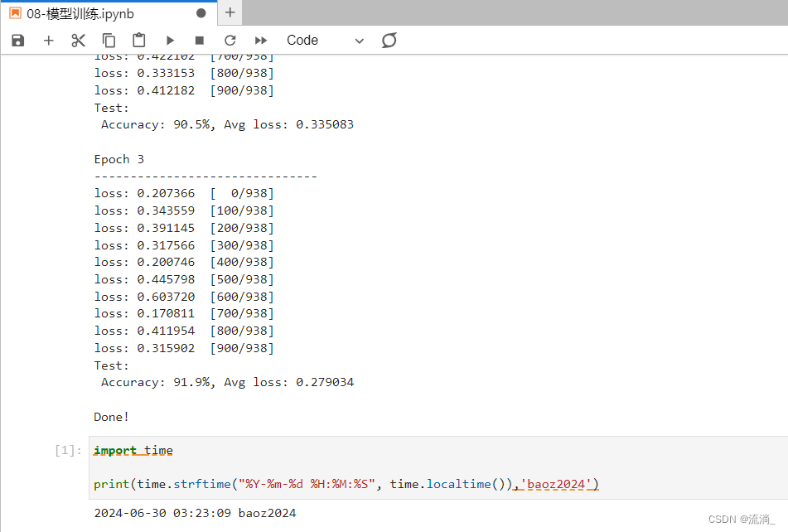Click the output '2024-06-30 03:23:09 baoz2024'

click(x=195, y=513)
